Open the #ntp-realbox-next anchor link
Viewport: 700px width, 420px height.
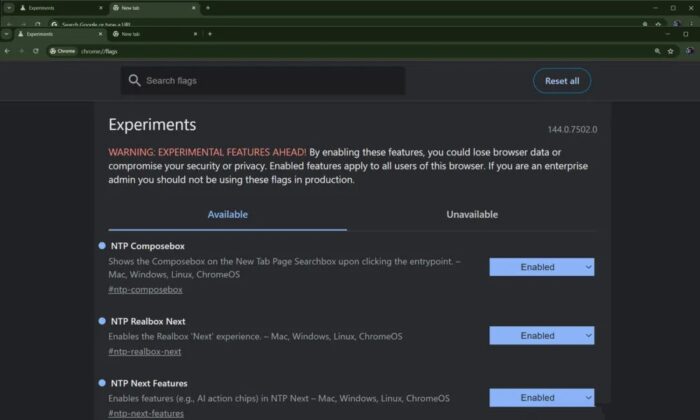click(x=144, y=351)
